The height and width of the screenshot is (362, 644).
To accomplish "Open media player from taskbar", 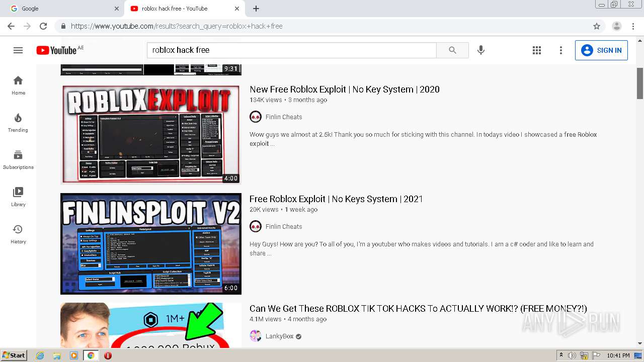I will coord(74,355).
